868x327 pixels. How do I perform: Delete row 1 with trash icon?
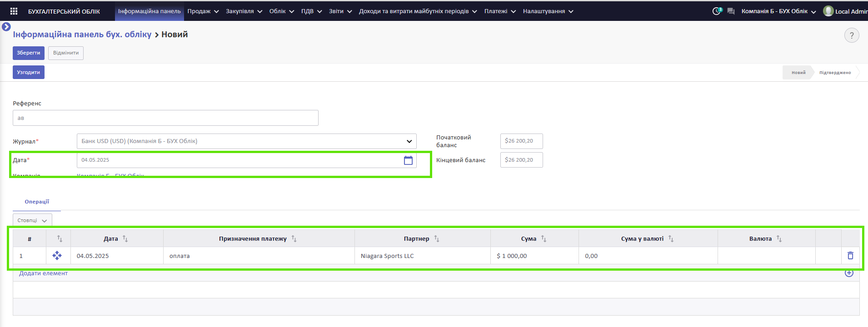[850, 256]
